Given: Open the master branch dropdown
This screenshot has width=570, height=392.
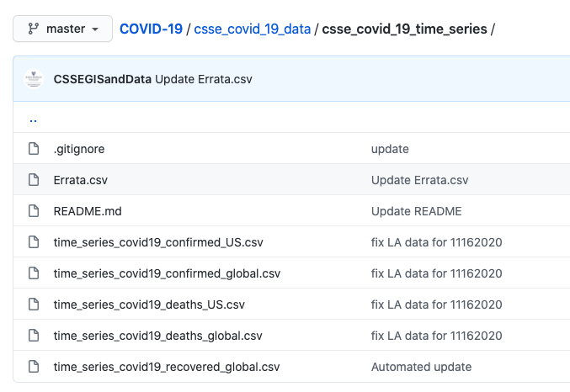Looking at the screenshot, I should click(62, 29).
